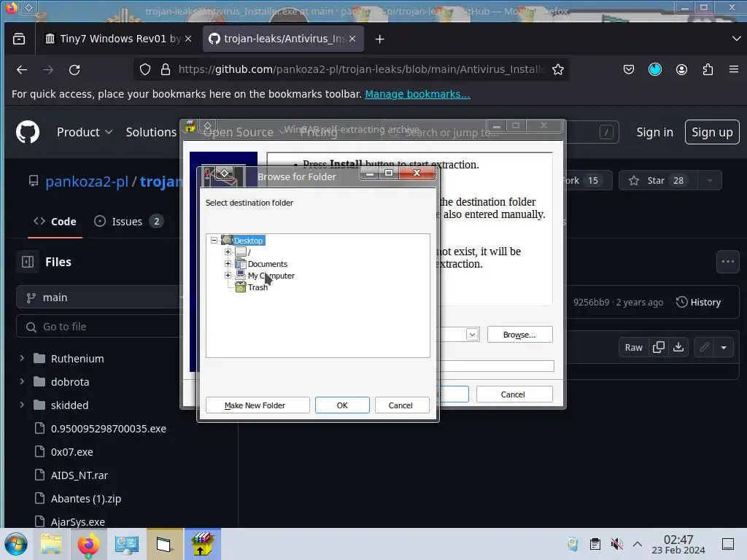This screenshot has width=747, height=560.
Task: Open the Windows start orb on taskbar
Action: pyautogui.click(x=16, y=544)
